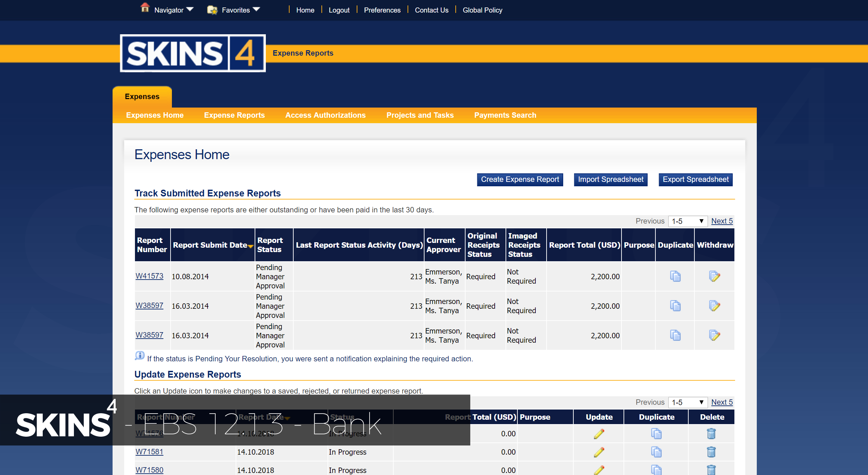This screenshot has width=868, height=475.
Task: Click the Duplicate icon for W71581
Action: (656, 452)
